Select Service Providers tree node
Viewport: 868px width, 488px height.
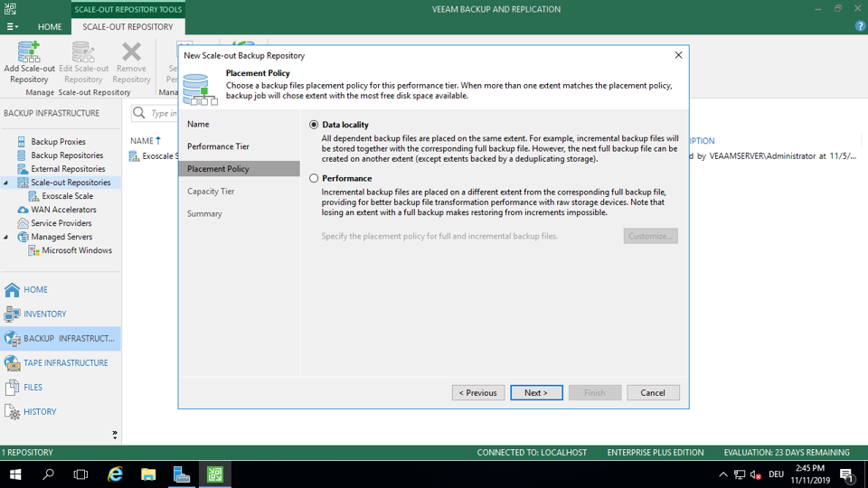(x=61, y=223)
